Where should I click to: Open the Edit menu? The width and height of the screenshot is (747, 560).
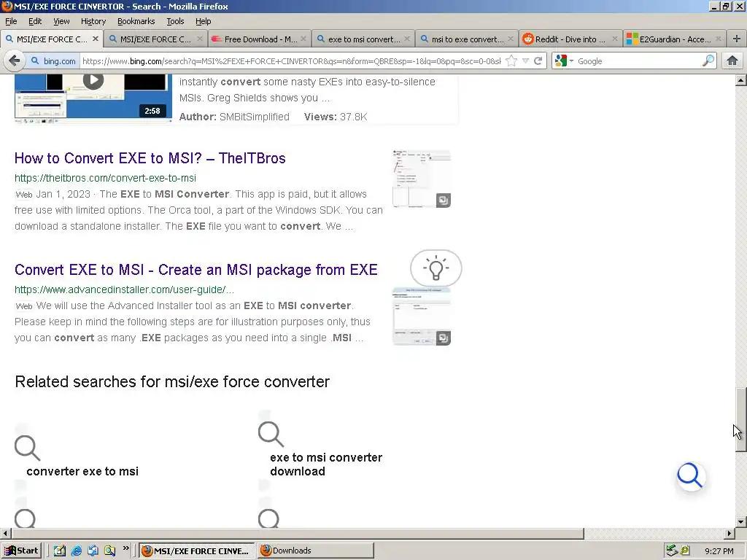35,21
